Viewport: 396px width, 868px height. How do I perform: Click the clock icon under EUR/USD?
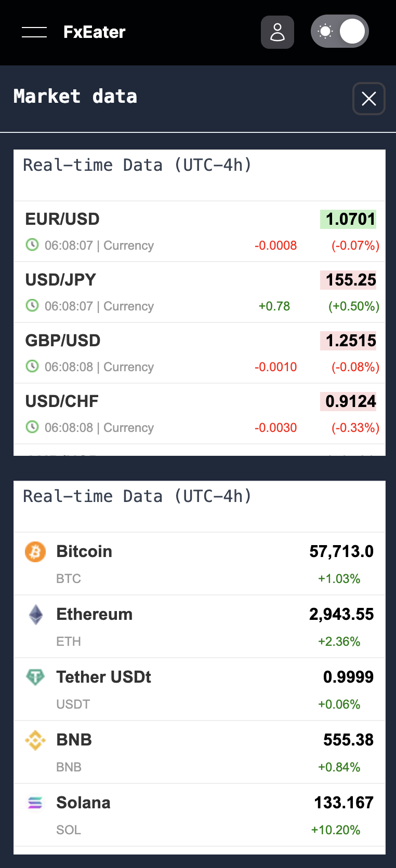point(32,245)
